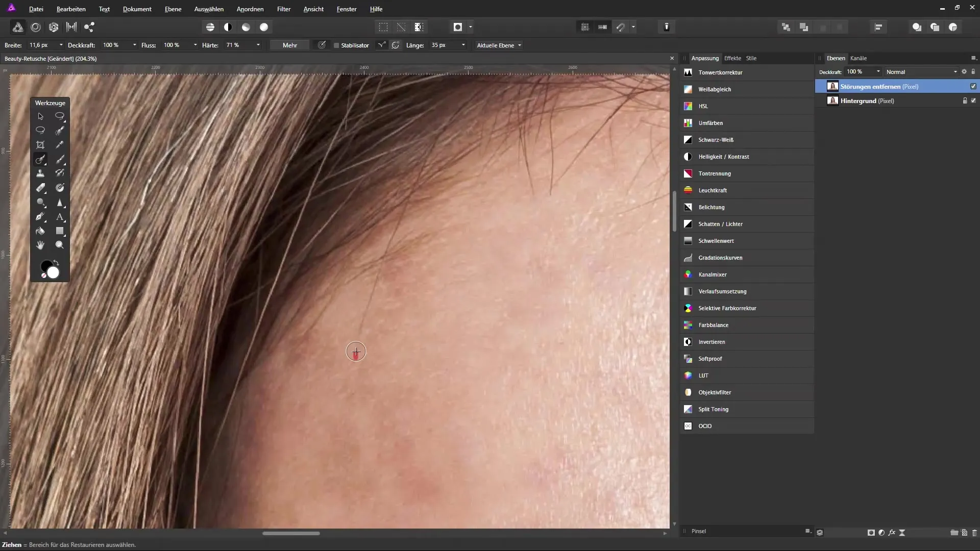Screen dimensions: 980x551
Task: Switch to the Photo Persona
Action: [x=18, y=27]
